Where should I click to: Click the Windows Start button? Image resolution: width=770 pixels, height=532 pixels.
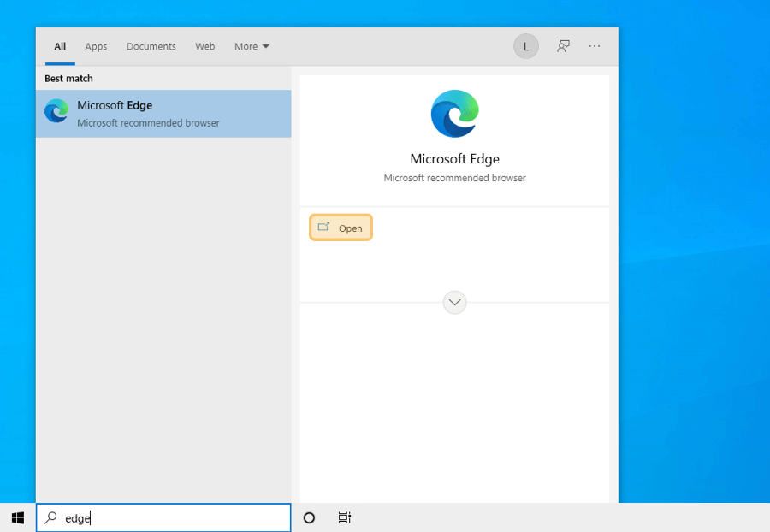pos(18,517)
